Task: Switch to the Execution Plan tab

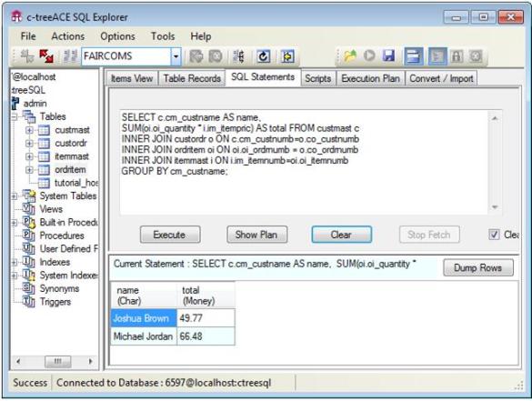Action: (x=370, y=78)
